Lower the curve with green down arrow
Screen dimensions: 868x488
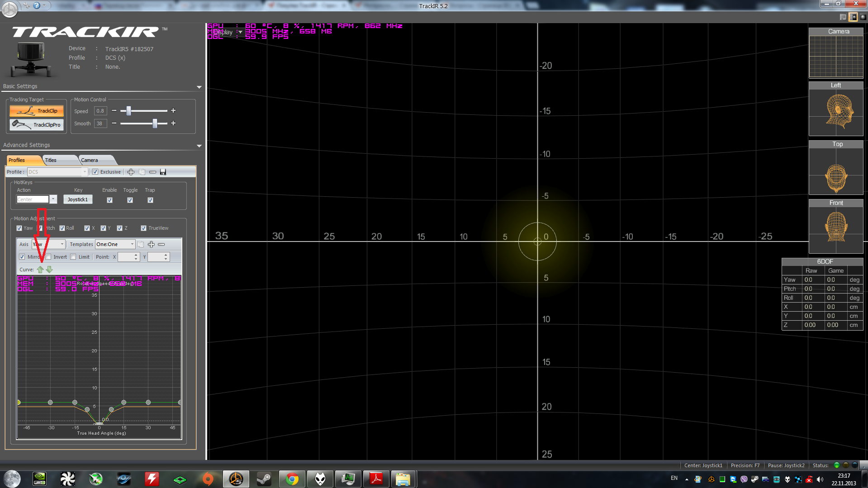pos(49,269)
